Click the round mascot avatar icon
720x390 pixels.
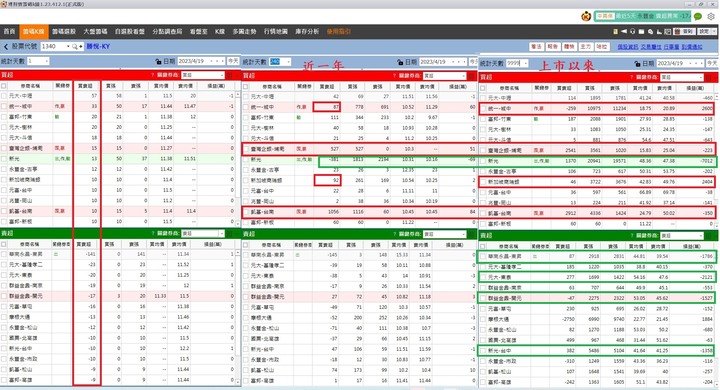pos(586,17)
